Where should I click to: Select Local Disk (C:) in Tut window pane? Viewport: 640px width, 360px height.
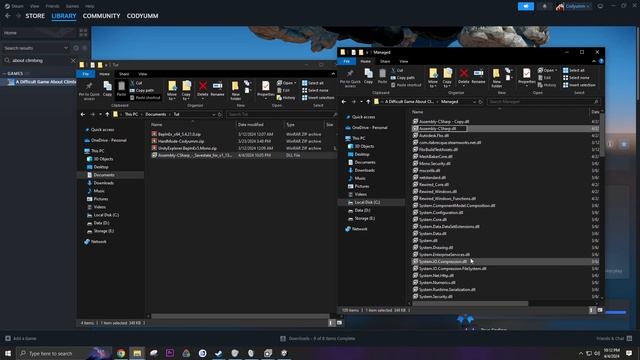coord(106,215)
